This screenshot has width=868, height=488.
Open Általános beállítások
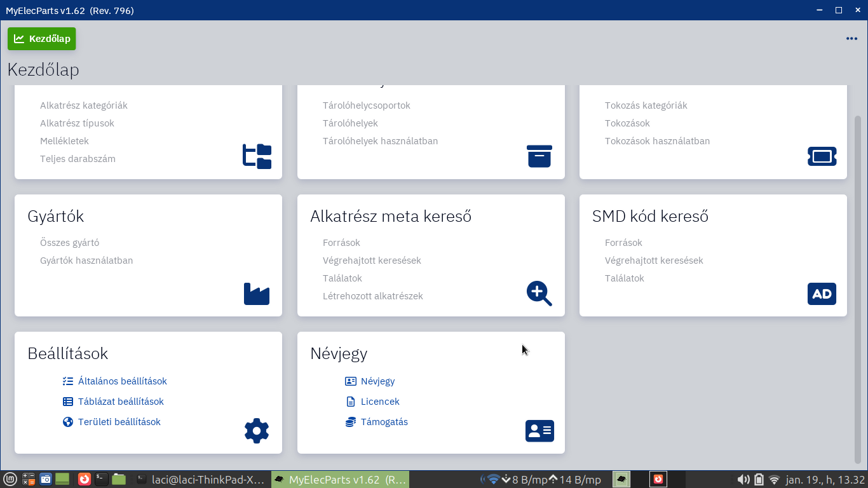coord(123,381)
